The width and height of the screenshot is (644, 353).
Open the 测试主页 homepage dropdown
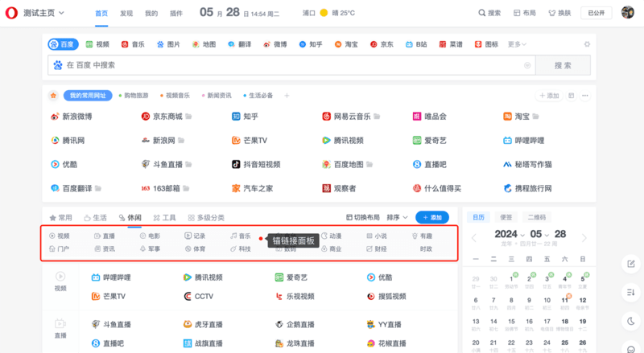pos(44,13)
